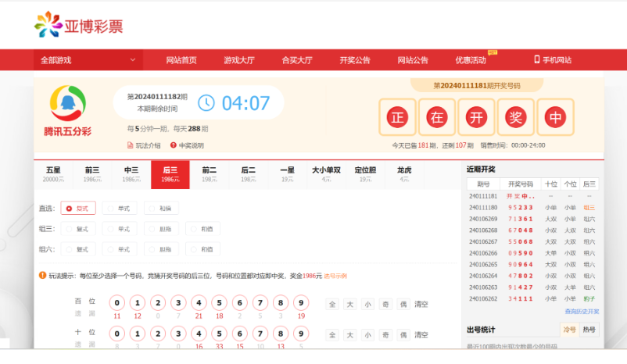Screen dimensions: 627x364
Task: Pick number ball 9 in 百位 row
Action: [301, 303]
